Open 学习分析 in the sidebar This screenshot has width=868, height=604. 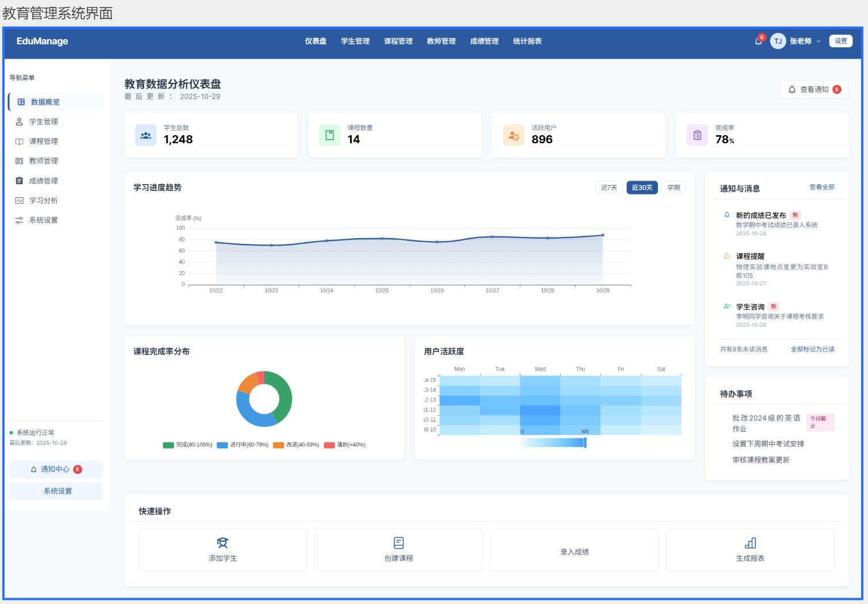pyautogui.click(x=44, y=201)
